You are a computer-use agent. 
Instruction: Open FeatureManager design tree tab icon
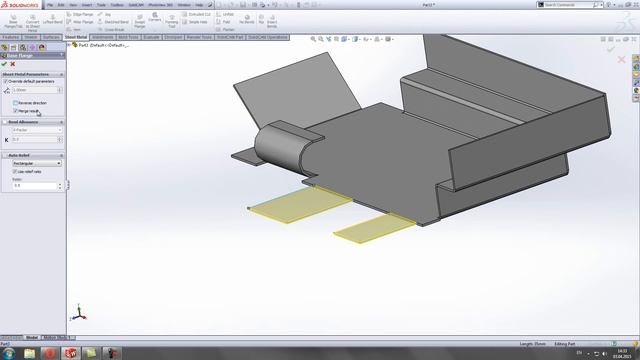(x=4, y=47)
